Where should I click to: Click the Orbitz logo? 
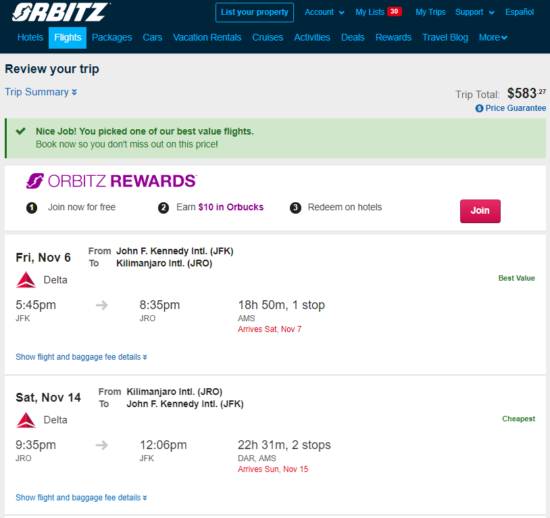point(60,12)
